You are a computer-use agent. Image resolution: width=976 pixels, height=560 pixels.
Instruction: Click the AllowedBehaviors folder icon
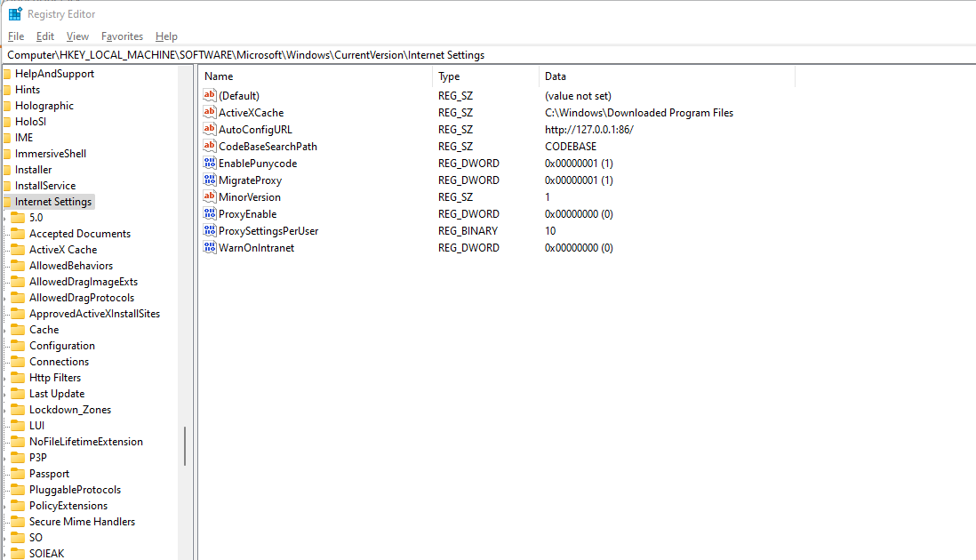tap(18, 265)
